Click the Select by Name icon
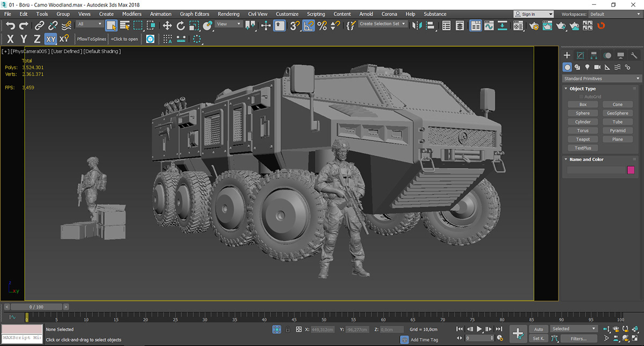The image size is (644, 346). [126, 25]
